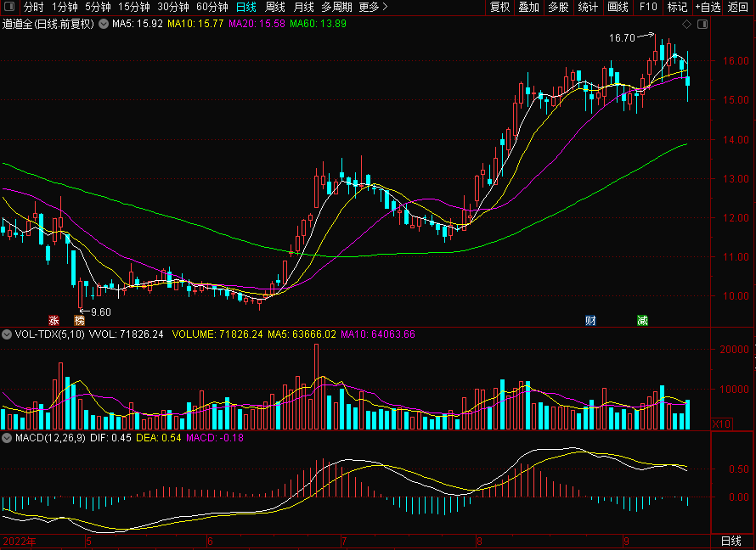756x550 pixels.
Task: Click the 榜 event marker on the chart
Action: pos(80,321)
